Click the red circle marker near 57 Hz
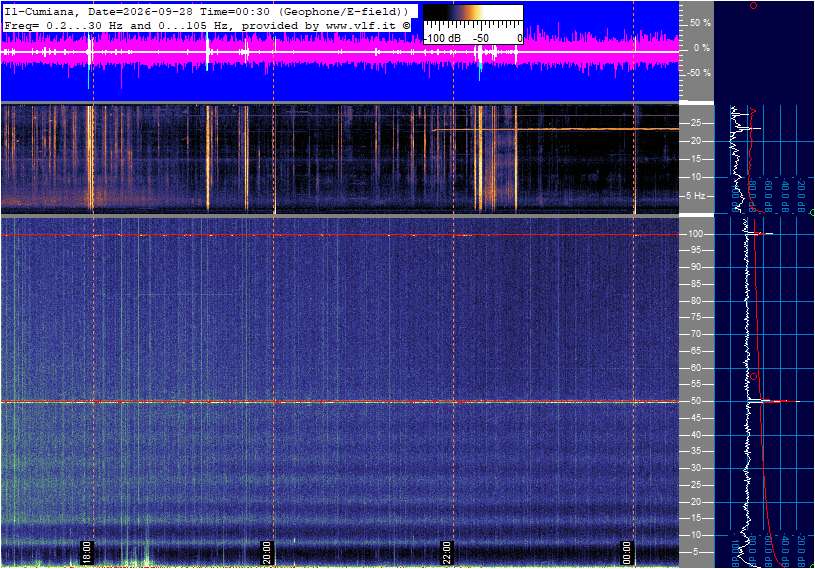Screen dimensions: 815x569 click(754, 376)
